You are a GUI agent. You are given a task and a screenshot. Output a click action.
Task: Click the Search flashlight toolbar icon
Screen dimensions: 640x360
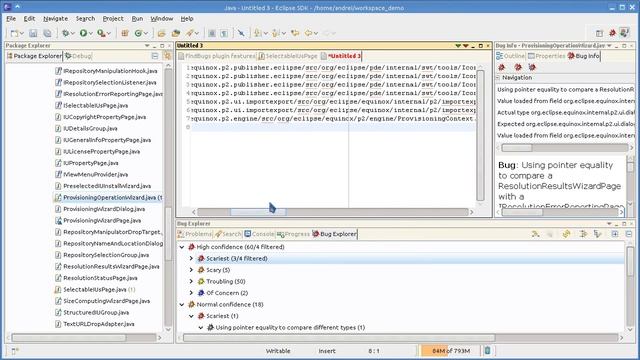[x=190, y=33]
